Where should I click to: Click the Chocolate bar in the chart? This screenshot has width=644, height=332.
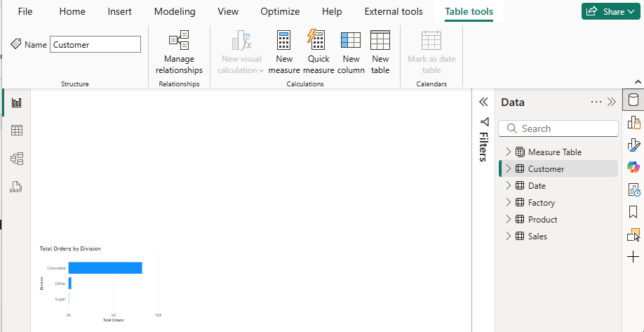105,268
